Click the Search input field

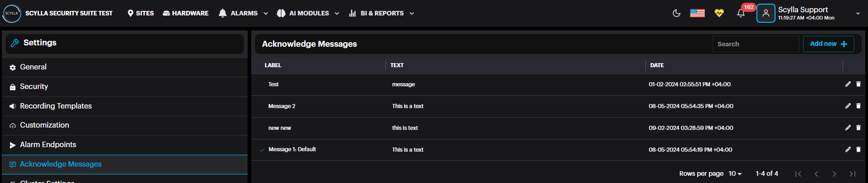click(755, 44)
